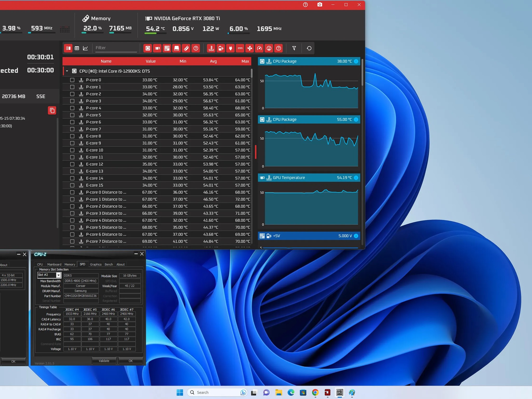Open help from the title bar question icon
532x399 pixels.
point(305,5)
